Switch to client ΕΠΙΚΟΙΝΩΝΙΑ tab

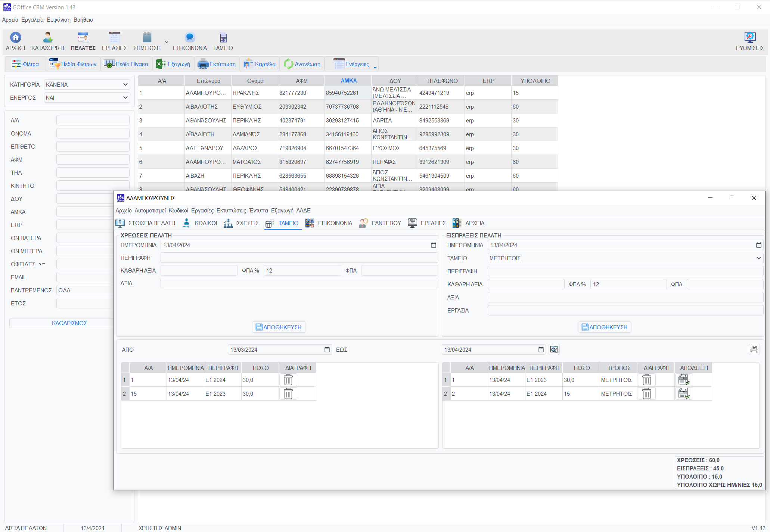[x=329, y=223]
